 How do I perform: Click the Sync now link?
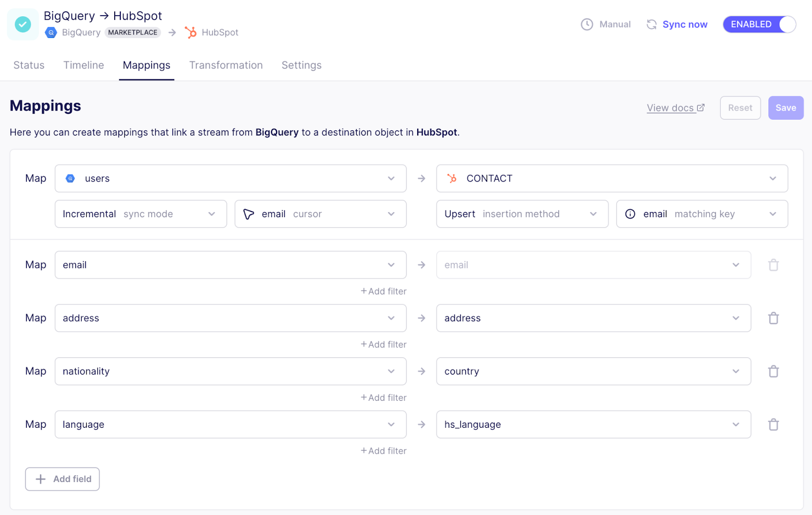point(685,24)
